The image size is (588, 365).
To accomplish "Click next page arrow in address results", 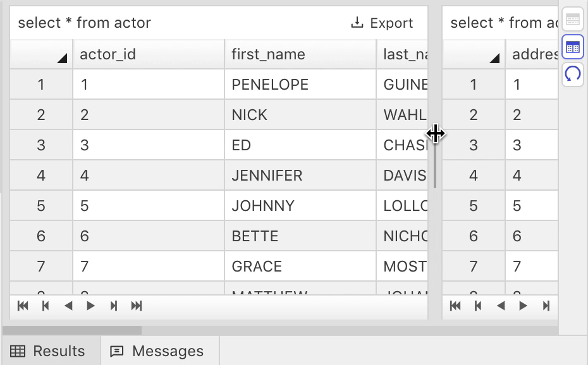I will (x=523, y=306).
